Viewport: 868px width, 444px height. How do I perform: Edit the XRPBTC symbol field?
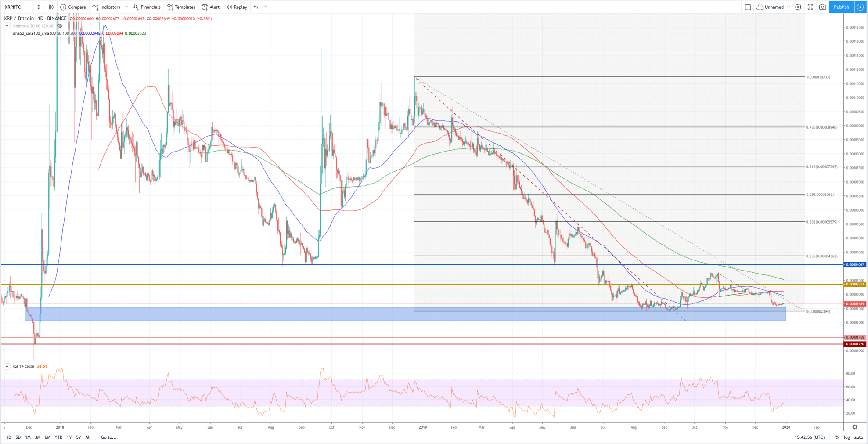[x=17, y=7]
